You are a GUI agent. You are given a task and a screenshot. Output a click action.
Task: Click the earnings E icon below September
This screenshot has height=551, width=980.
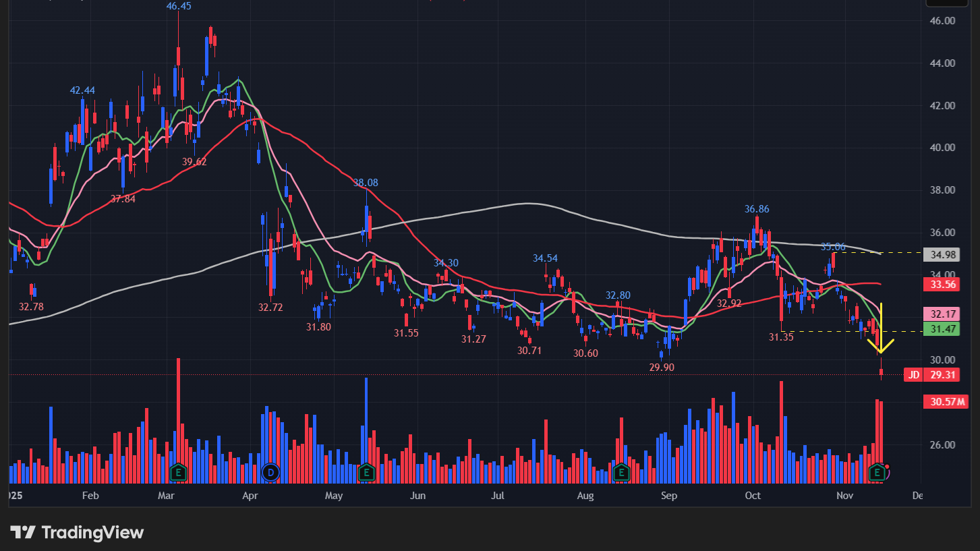coord(620,473)
